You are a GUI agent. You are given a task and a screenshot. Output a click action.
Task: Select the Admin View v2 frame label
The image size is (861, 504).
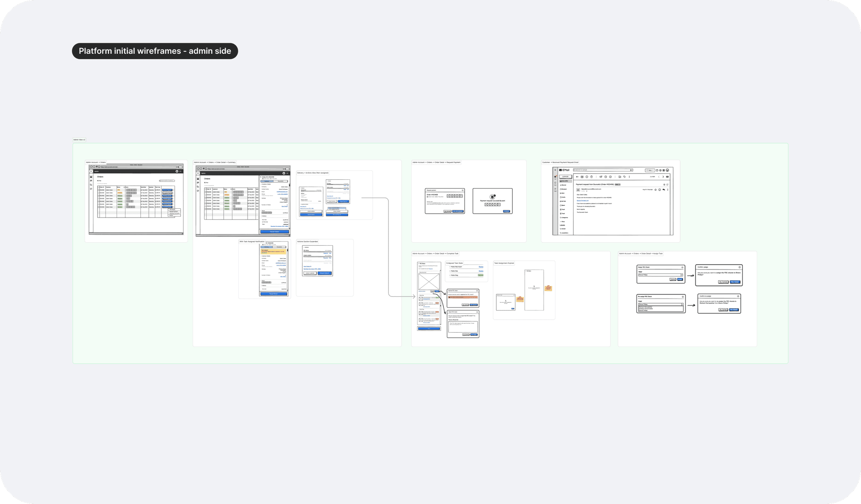click(x=79, y=140)
